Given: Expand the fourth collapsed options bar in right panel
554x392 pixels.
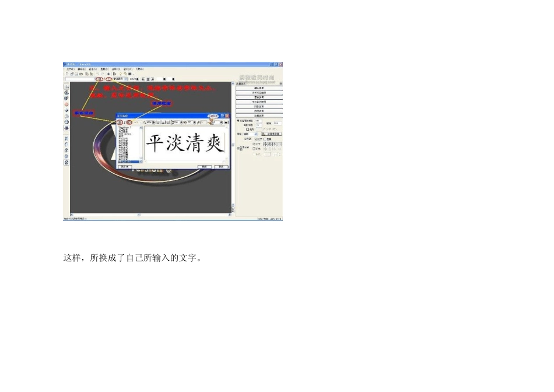Looking at the screenshot, I should (x=260, y=102).
